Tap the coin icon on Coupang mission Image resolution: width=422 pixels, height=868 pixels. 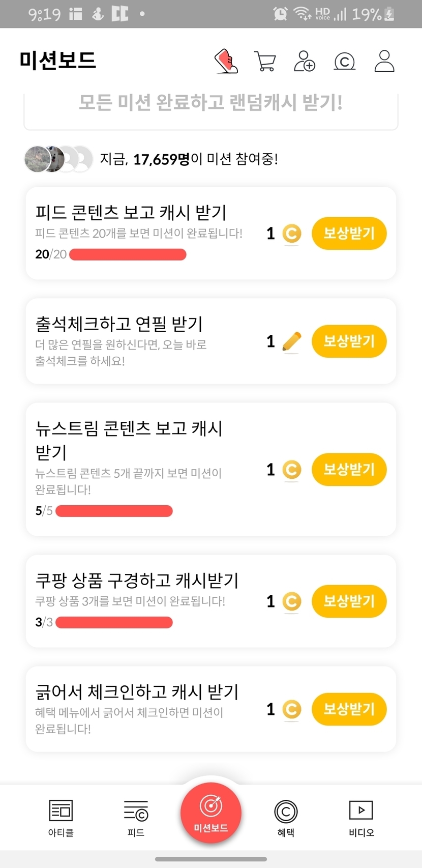point(291,601)
